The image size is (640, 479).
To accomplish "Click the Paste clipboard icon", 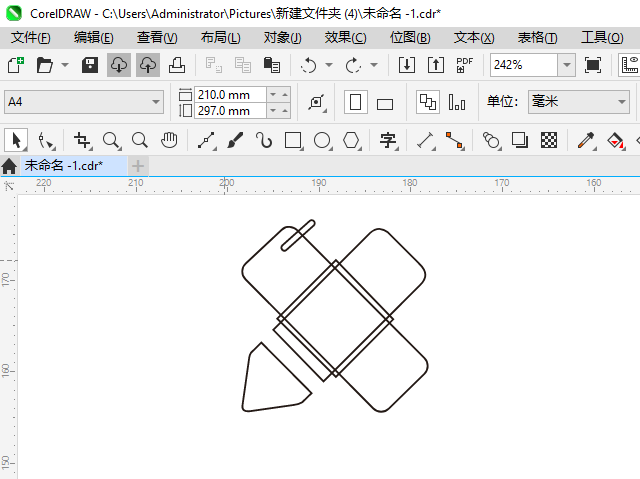I will tap(272, 65).
